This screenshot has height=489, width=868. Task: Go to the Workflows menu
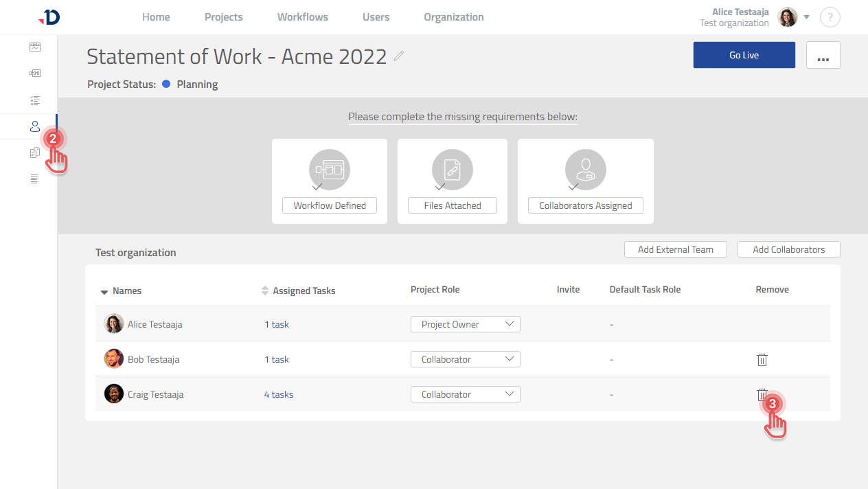[302, 17]
